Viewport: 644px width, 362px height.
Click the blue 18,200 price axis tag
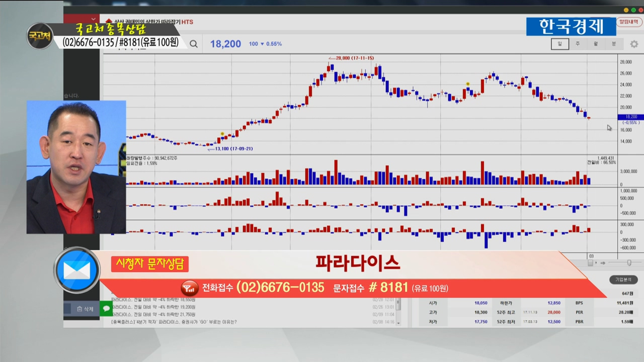coord(630,117)
